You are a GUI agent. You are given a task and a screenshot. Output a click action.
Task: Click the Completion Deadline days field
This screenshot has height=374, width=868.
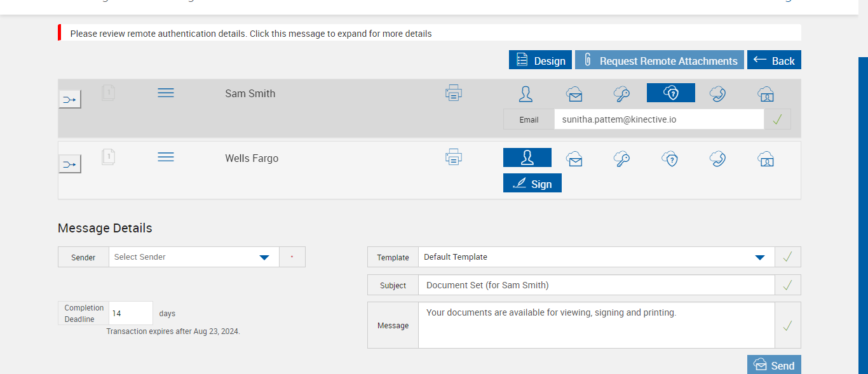tap(131, 313)
